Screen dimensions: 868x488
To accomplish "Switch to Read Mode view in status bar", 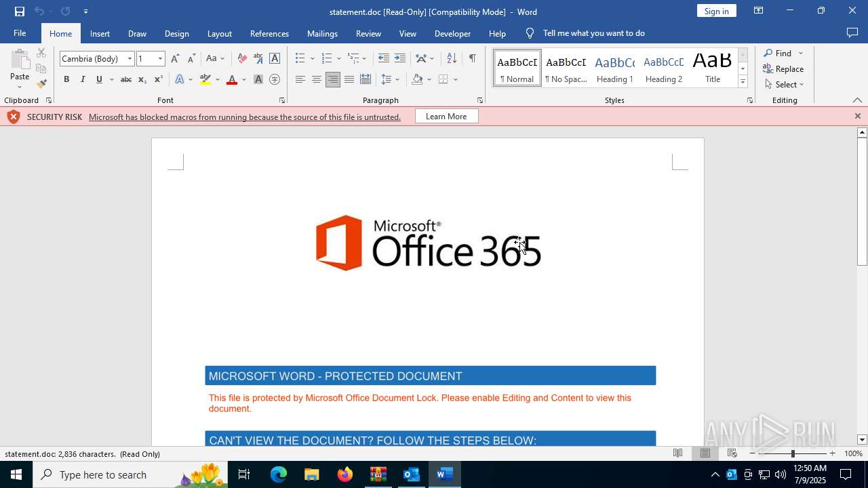I will pyautogui.click(x=677, y=453).
